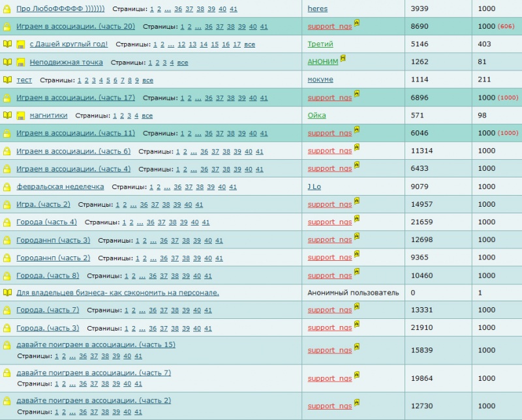Click the lock icon beside давайте поиграем часть 15
Screen dimensions: 522x420
pyautogui.click(x=7, y=345)
